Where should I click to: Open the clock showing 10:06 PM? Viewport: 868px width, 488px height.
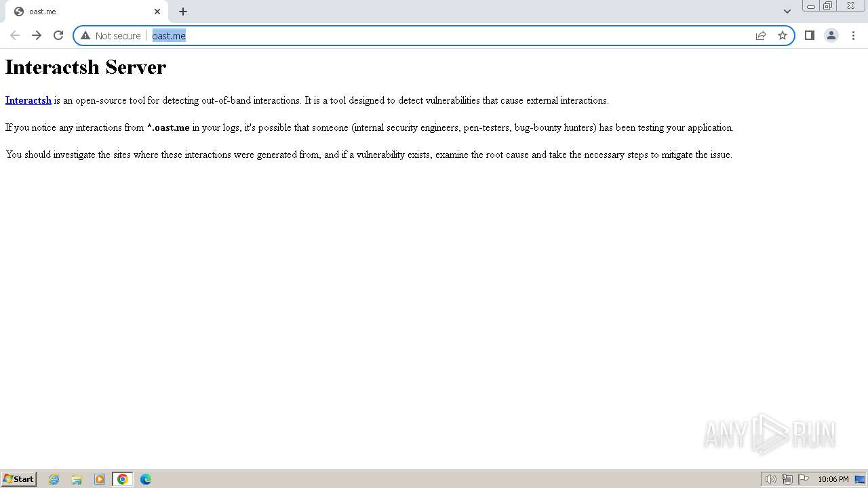(833, 479)
